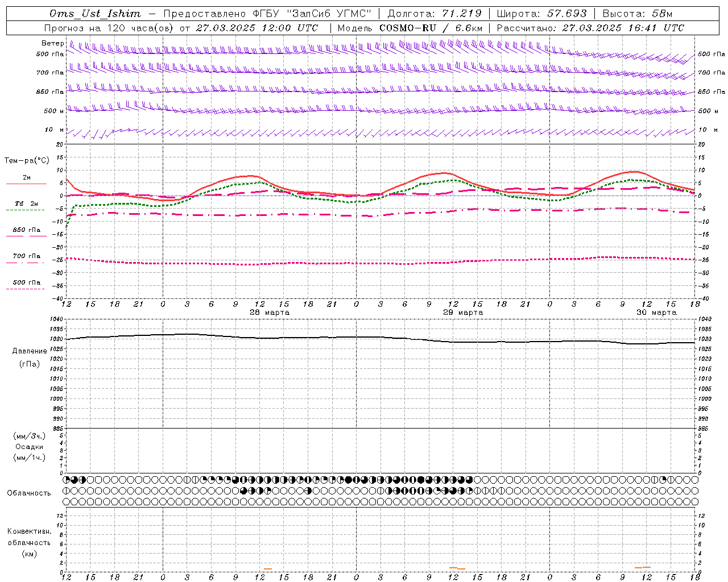Image resolution: width=728 pixels, height=582 pixels.
Task: Click the 30 марта date label
Action: [x=656, y=313]
